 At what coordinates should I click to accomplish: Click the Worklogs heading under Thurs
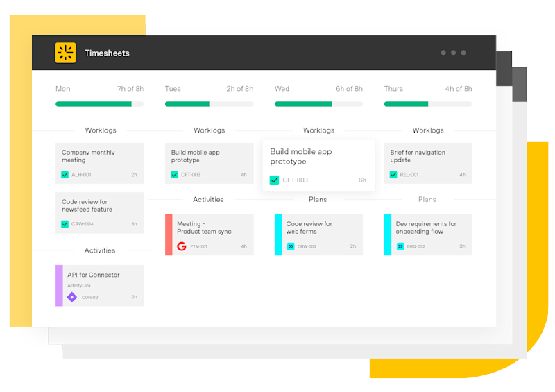tap(428, 130)
